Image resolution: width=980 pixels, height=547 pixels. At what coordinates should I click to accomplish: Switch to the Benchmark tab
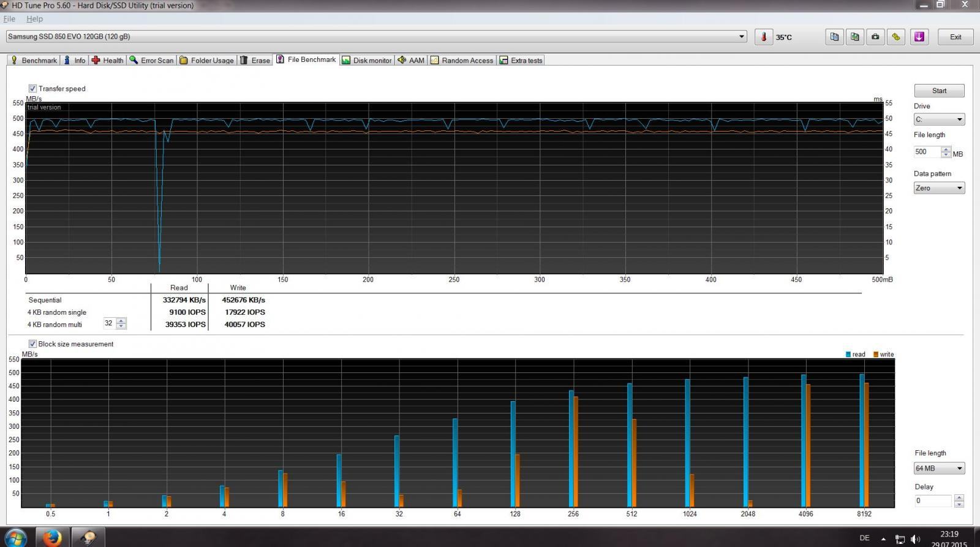34,60
